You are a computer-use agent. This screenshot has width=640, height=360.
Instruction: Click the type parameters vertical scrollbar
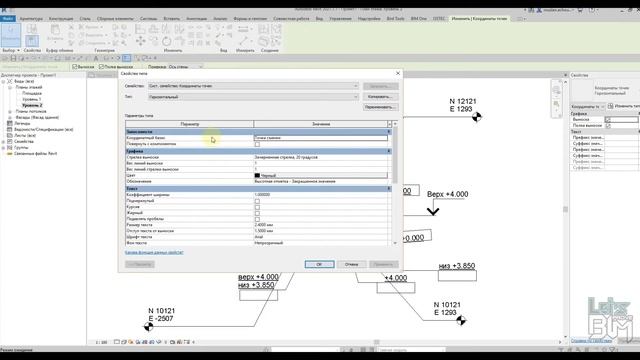pos(395,155)
